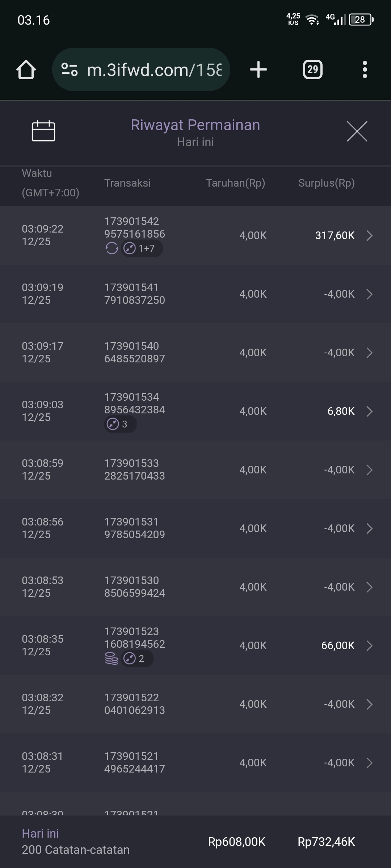Expand details of the 66,00K surplus row
The height and width of the screenshot is (868, 391).
coord(369,646)
